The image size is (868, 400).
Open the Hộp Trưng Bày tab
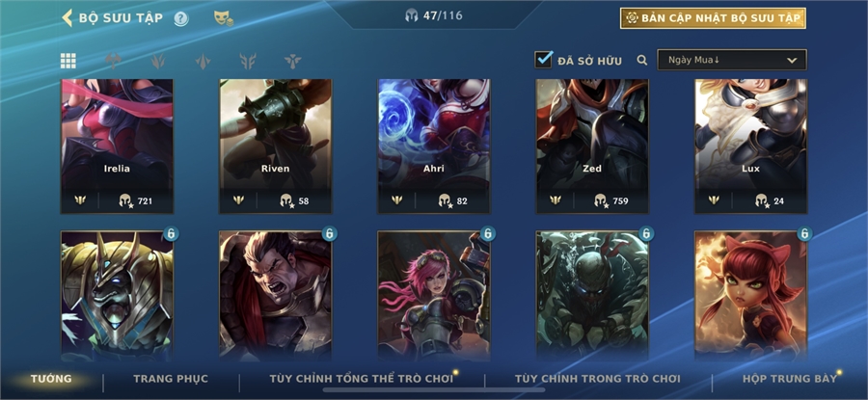[789, 379]
